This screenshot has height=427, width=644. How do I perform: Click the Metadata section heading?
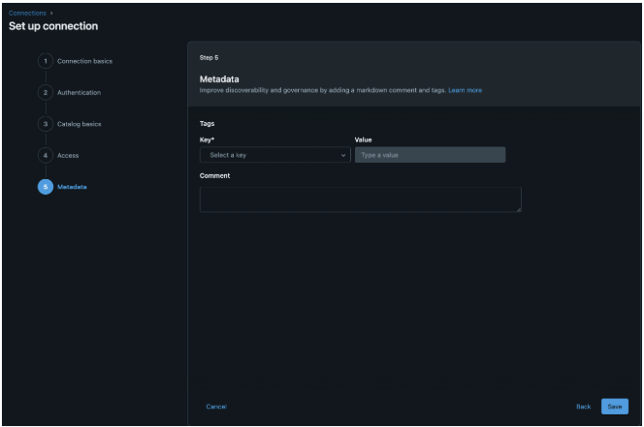click(x=219, y=79)
